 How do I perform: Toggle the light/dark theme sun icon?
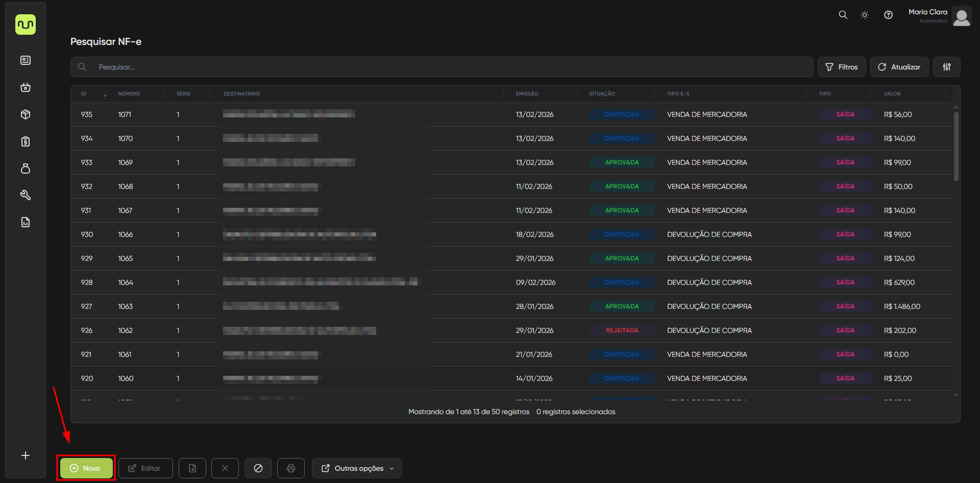(x=864, y=15)
